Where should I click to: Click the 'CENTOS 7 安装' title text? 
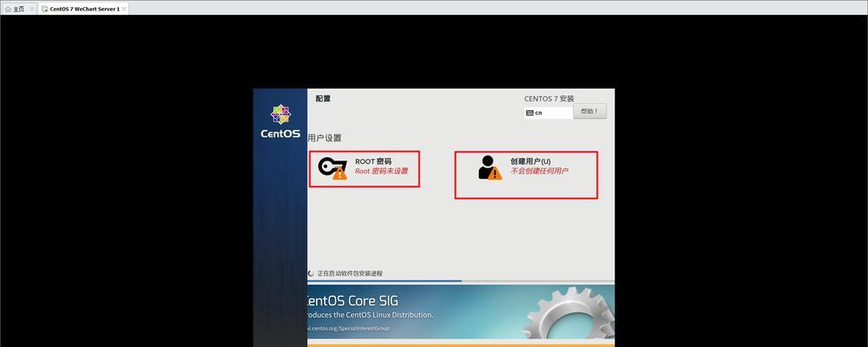549,99
